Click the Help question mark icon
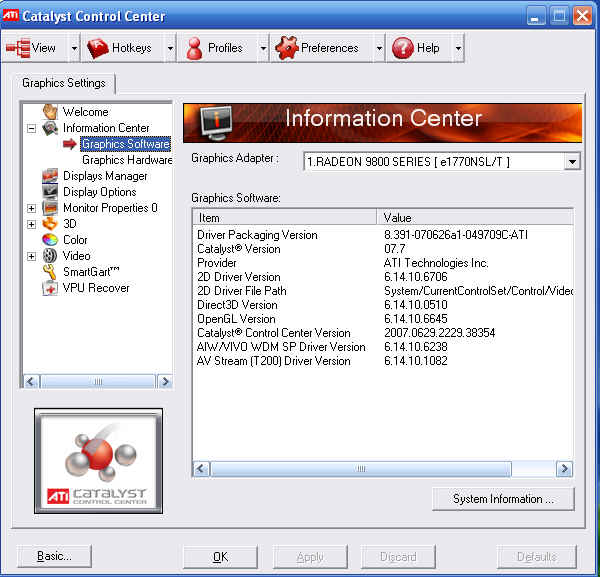This screenshot has width=600, height=577. coord(403,48)
